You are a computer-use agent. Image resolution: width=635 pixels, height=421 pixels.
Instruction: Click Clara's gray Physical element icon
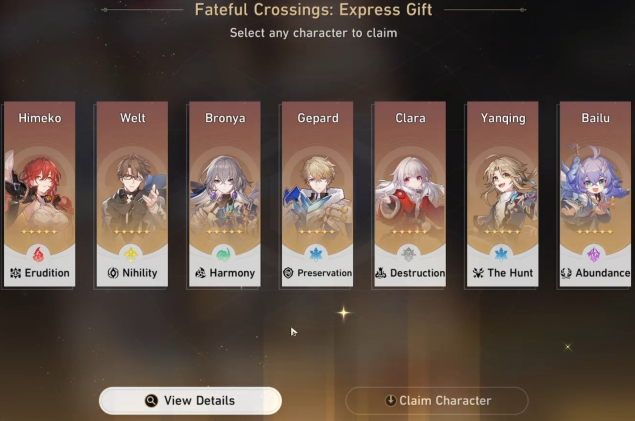pos(409,254)
